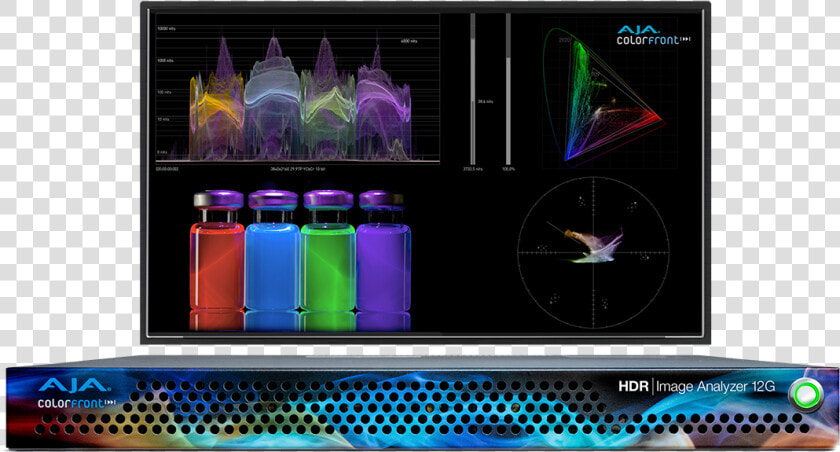
Task: Click the "100 nits" waveform scale label
Action: point(164,92)
